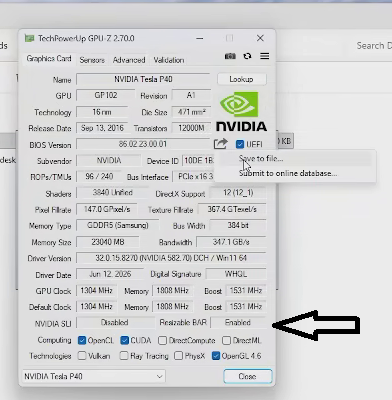The width and height of the screenshot is (392, 400).
Task: Toggle the PhysX checkbox
Action: [x=178, y=356]
